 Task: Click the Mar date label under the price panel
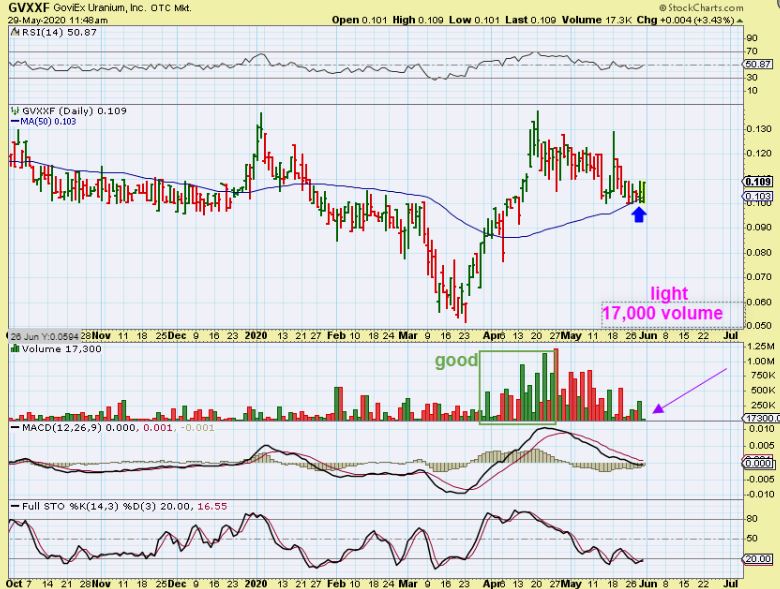pyautogui.click(x=408, y=336)
